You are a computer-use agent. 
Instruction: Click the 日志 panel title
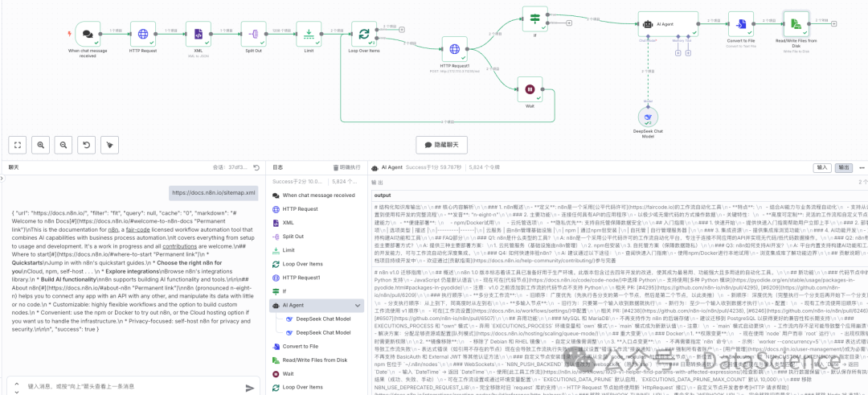(x=277, y=167)
